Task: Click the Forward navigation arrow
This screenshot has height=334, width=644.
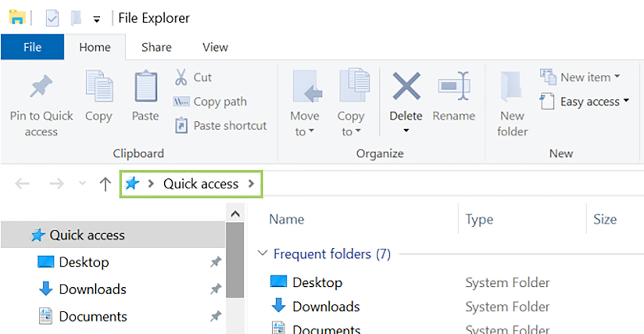Action: coord(56,184)
